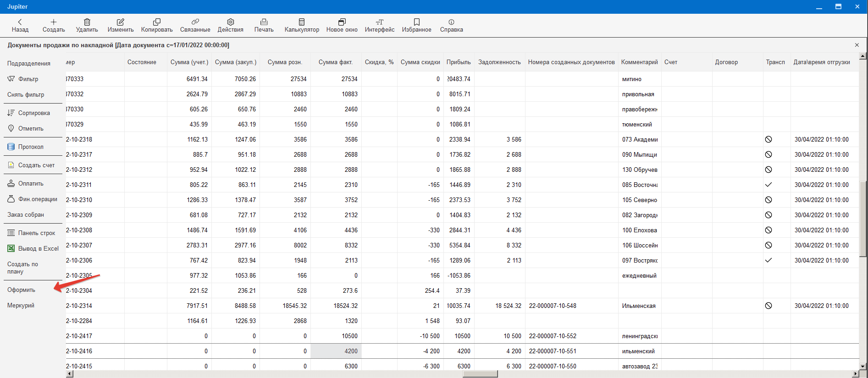Select row 2-10-2318
This screenshot has height=378, width=868.
[x=79, y=139]
